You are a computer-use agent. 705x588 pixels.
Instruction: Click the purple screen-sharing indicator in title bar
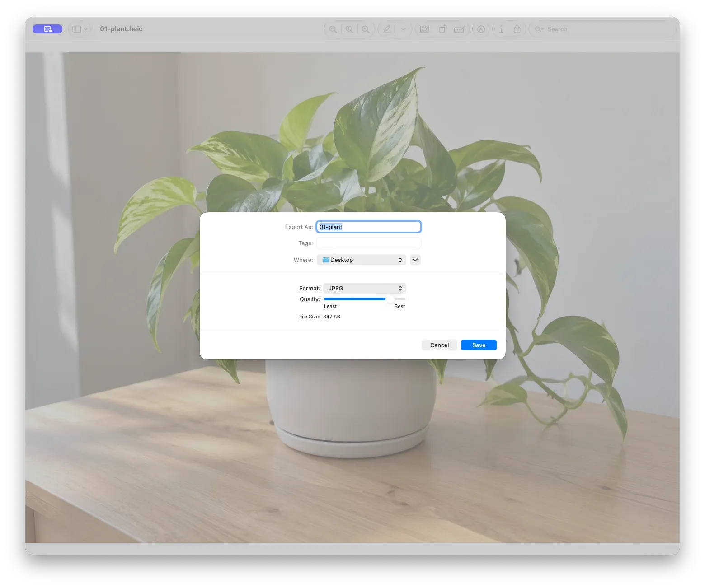[47, 29]
